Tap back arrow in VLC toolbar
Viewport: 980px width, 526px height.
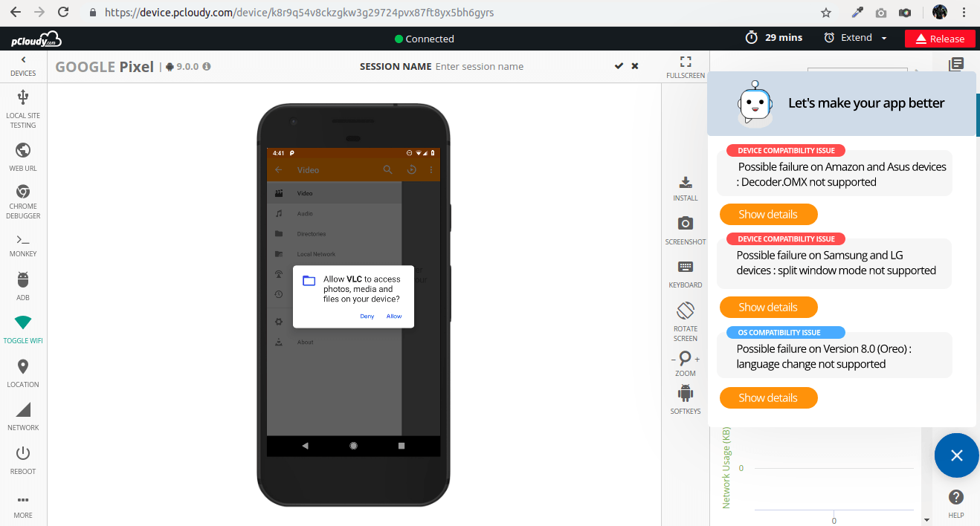(279, 169)
